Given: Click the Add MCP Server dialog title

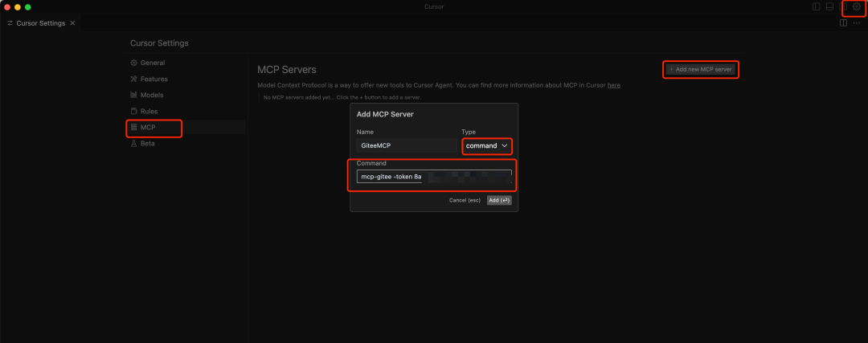Looking at the screenshot, I should (385, 115).
